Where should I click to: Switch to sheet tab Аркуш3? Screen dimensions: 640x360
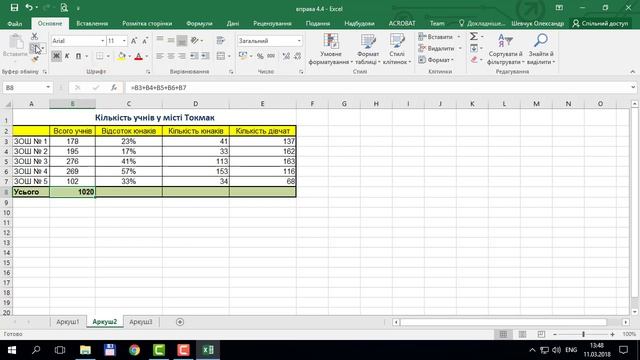141,322
